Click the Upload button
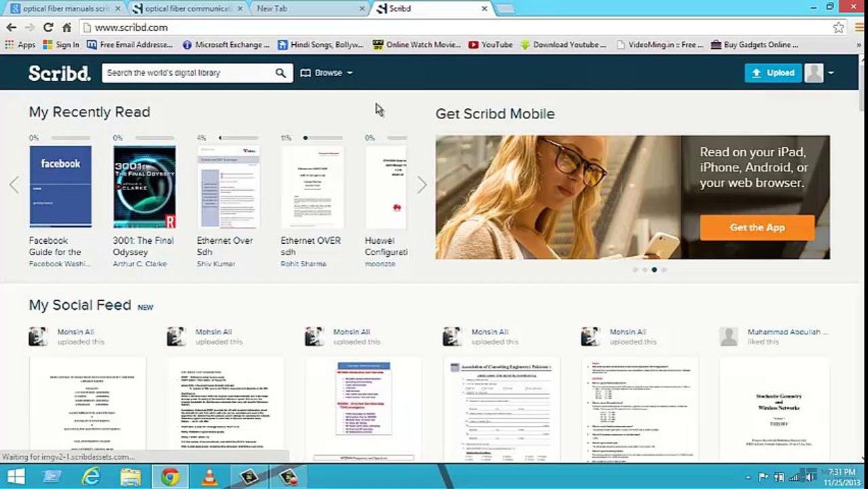This screenshot has width=868, height=489. pos(773,73)
